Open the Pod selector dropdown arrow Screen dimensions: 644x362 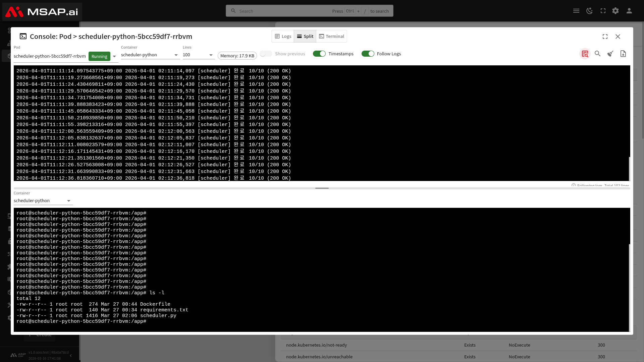coord(114,56)
